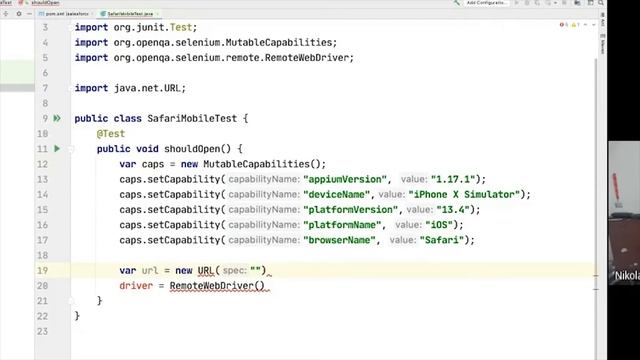
Task: Go to previous highlighted error arrow
Action: click(585, 25)
